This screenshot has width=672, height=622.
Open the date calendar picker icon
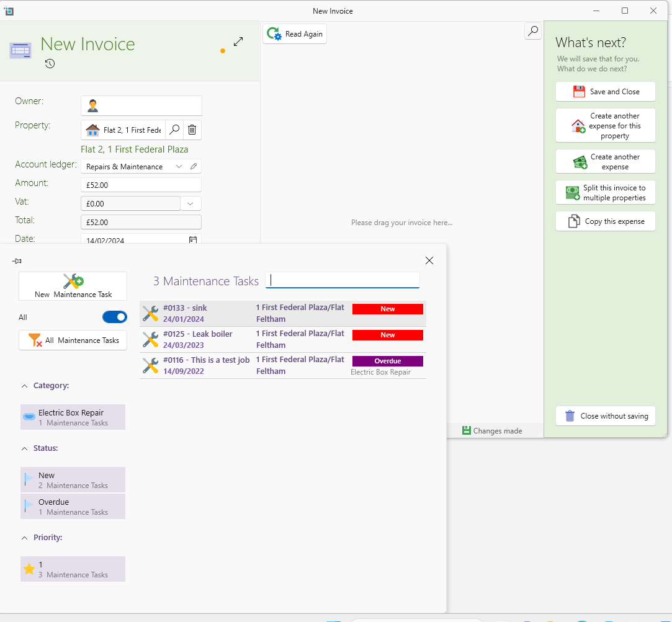coord(193,240)
